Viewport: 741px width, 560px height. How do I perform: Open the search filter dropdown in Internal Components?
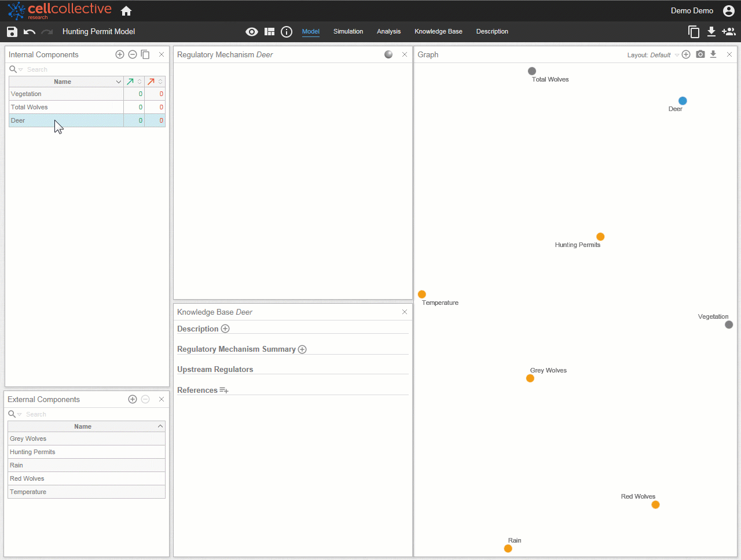click(x=20, y=69)
